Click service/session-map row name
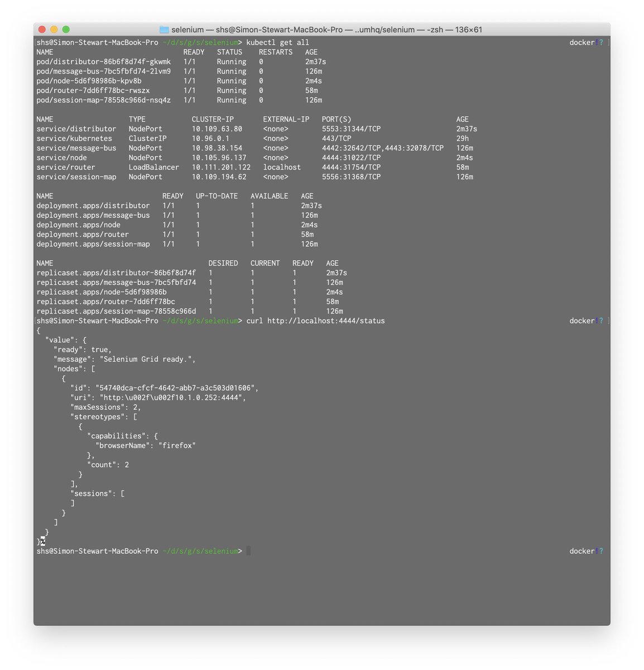644x670 pixels. pos(76,177)
